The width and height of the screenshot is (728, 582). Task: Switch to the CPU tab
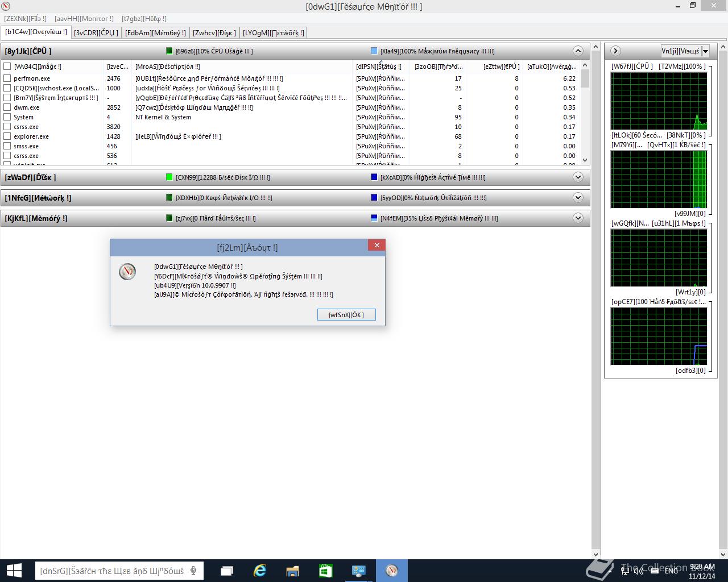96,32
